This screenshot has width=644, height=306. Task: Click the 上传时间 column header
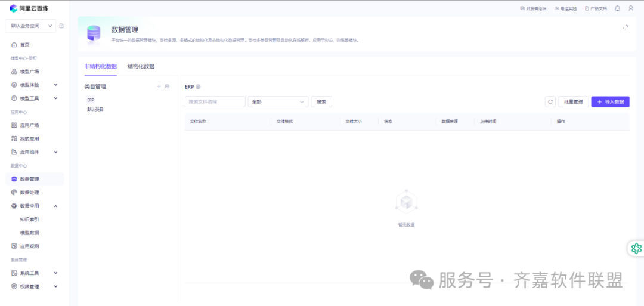pos(488,122)
